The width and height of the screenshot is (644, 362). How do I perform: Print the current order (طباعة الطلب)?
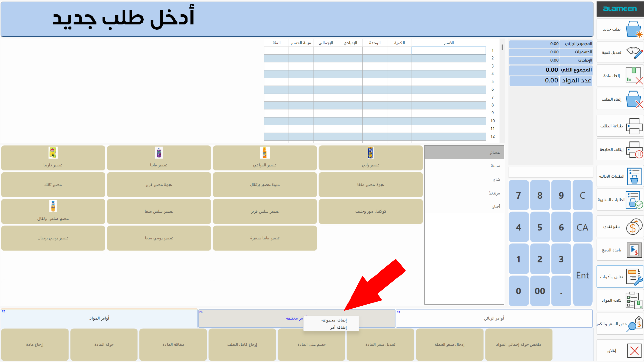point(620,126)
